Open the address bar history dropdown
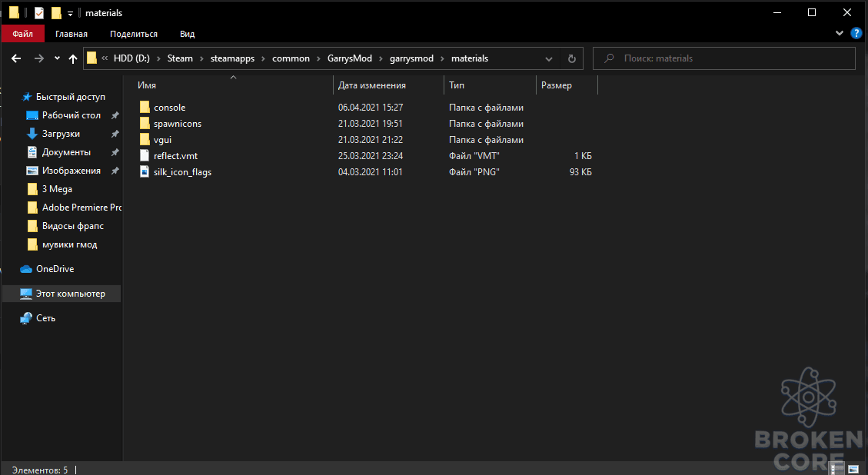This screenshot has height=475, width=868. tap(549, 58)
